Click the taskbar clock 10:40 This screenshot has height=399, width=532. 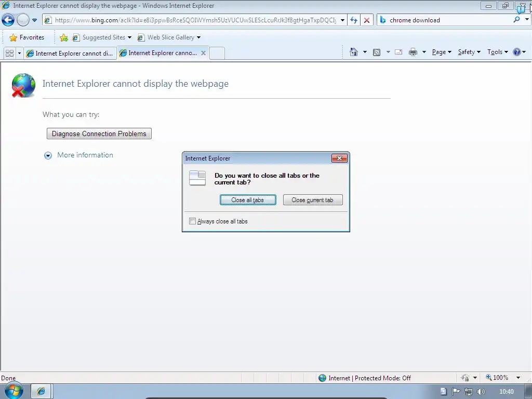(507, 392)
